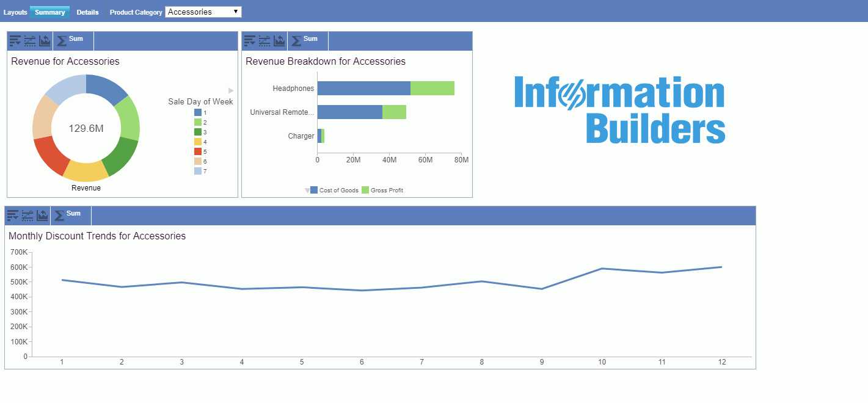
Task: Click the Charger axis label
Action: coord(301,136)
